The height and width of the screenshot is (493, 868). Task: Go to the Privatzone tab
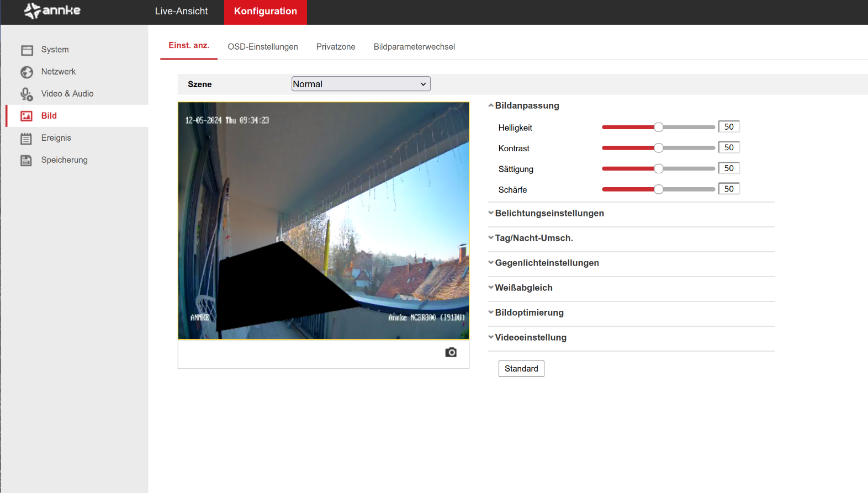(336, 47)
